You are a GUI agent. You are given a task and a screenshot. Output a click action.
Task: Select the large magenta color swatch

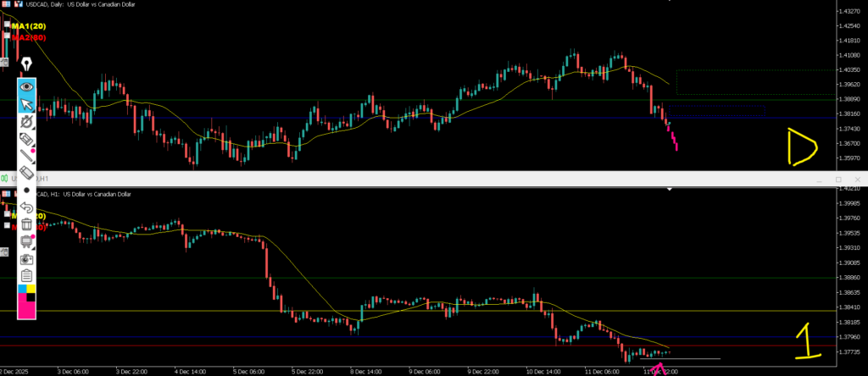click(25, 308)
